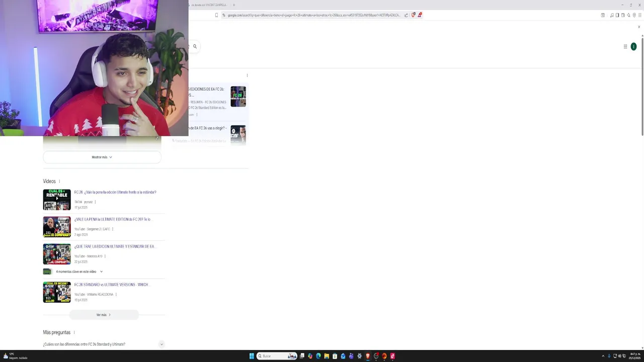Image resolution: width=644 pixels, height=362 pixels.
Task: Open Task View on the taskbar
Action: (302, 356)
